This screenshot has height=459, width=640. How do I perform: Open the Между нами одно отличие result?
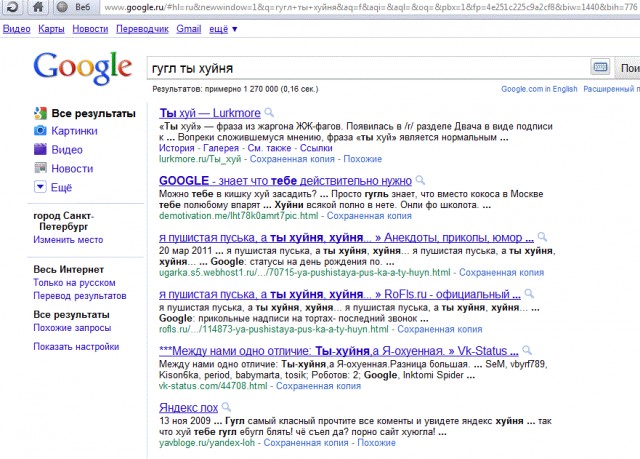339,350
